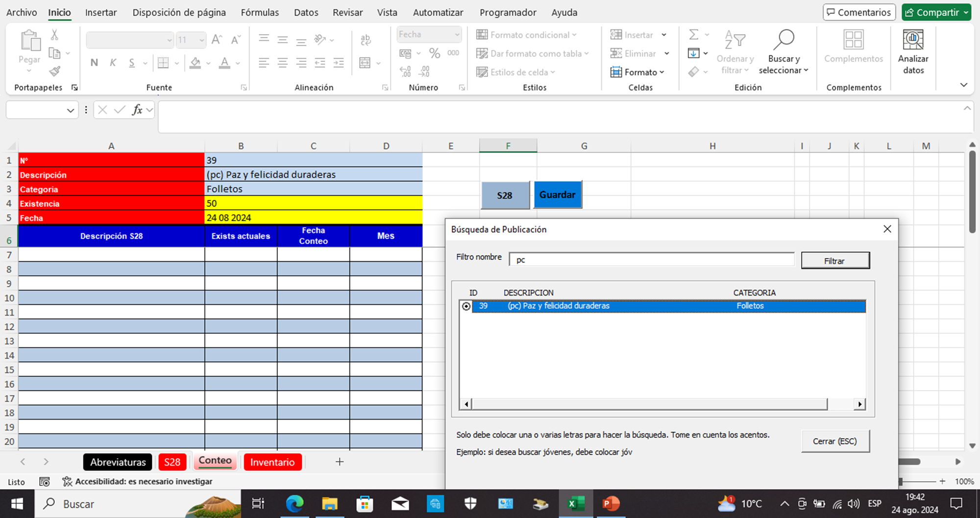
Task: Open Microsoft Edge in the taskbar
Action: click(295, 504)
